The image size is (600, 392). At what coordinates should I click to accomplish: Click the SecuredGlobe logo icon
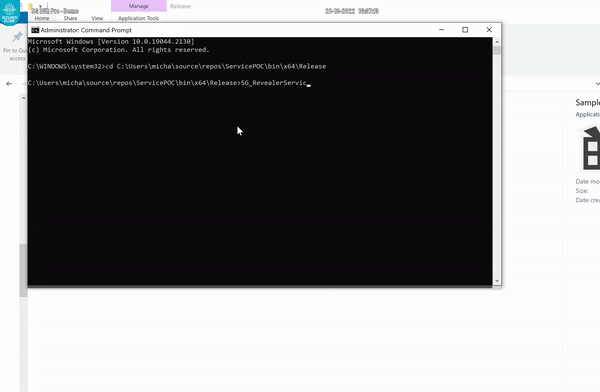9,12
